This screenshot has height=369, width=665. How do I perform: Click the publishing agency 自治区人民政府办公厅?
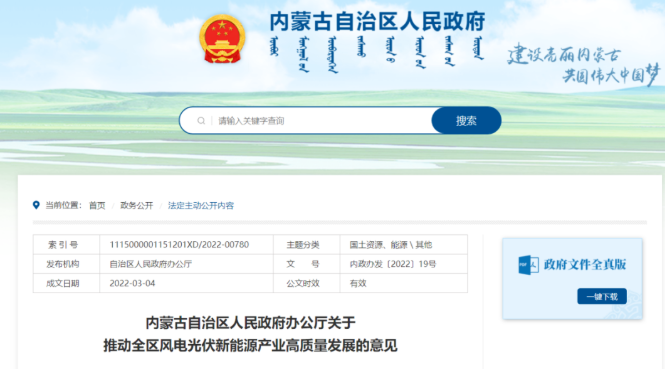151,264
